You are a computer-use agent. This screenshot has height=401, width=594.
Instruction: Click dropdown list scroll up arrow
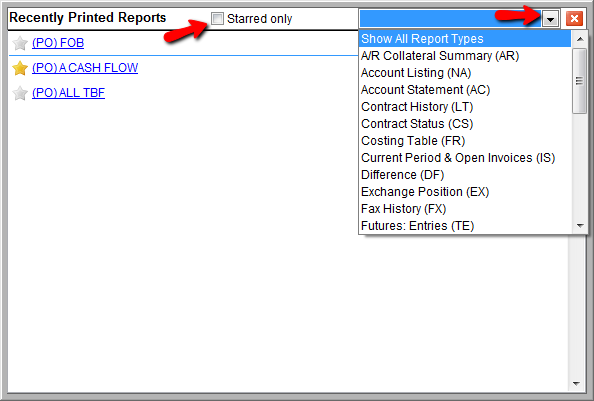579,39
